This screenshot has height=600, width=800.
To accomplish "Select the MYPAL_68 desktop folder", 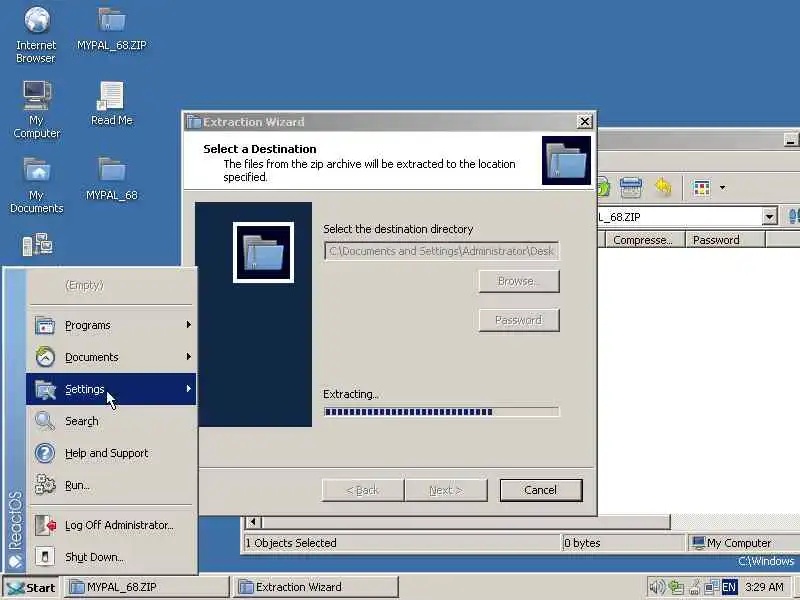I will coord(112,178).
